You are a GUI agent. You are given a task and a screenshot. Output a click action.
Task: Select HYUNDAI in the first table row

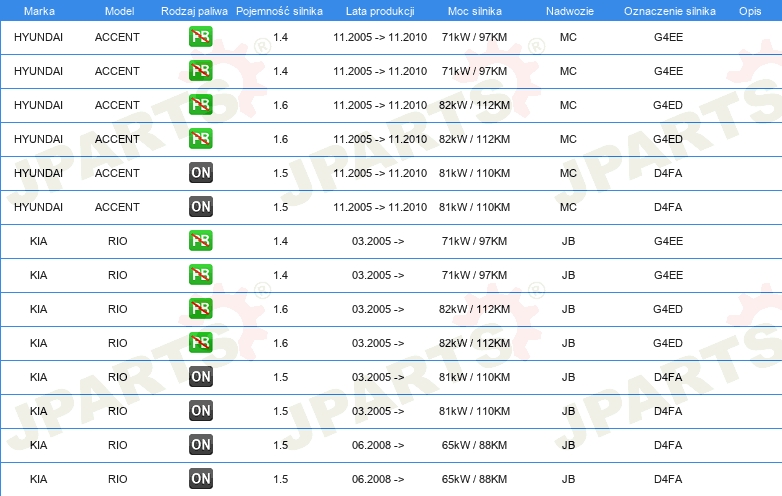point(38,37)
